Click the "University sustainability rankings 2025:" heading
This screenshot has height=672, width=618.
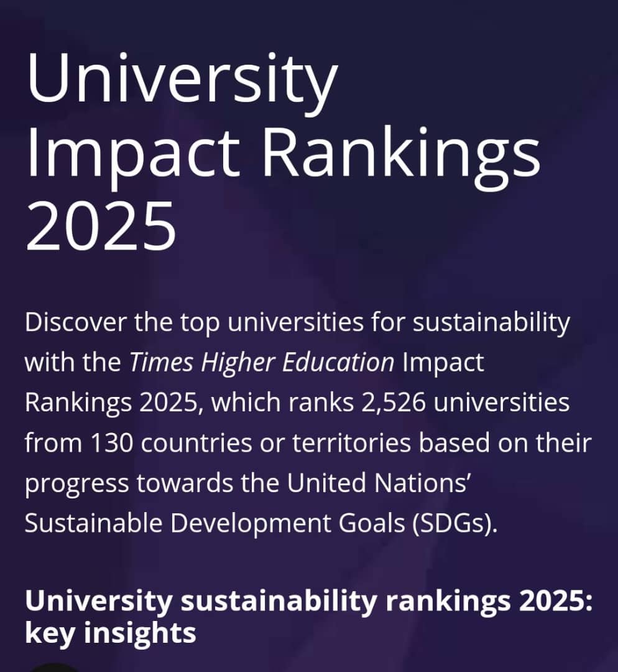tap(309, 602)
